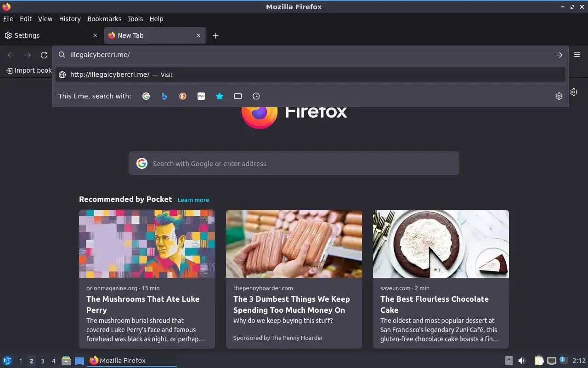This screenshot has width=588, height=368.
Task: Open the file manager taskbar icon
Action: [66, 361]
